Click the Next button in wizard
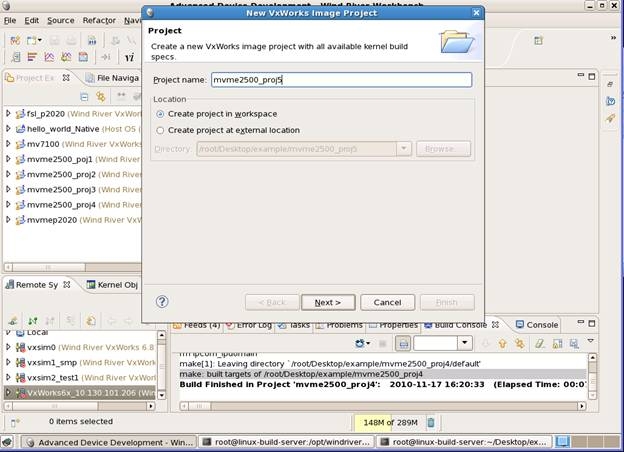Image resolution: width=624 pixels, height=452 pixels. (328, 302)
